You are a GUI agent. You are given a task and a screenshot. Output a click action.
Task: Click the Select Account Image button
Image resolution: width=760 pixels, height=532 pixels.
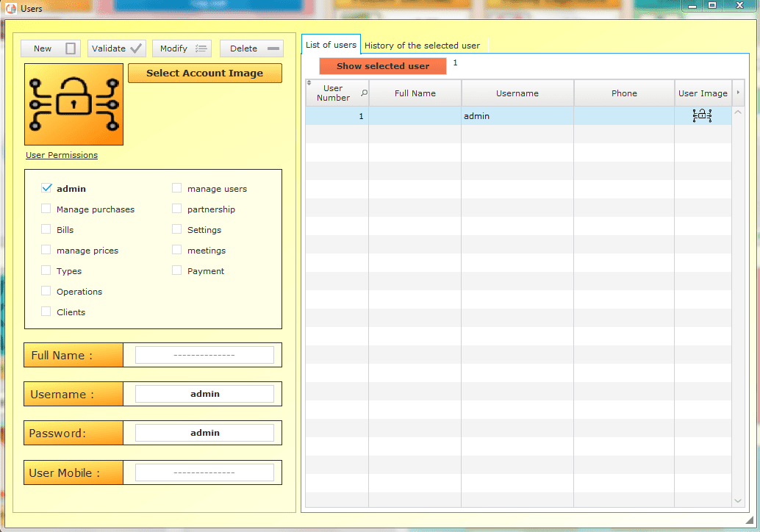204,73
